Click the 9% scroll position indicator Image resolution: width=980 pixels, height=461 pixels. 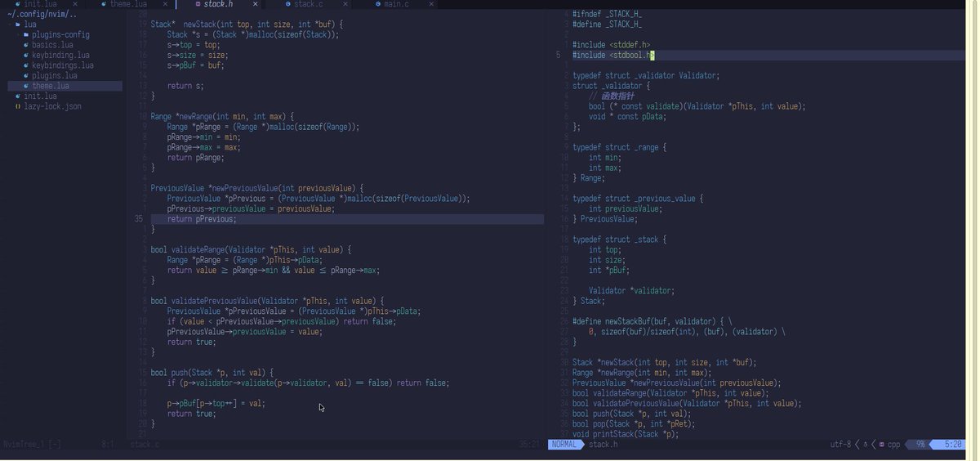click(x=920, y=445)
